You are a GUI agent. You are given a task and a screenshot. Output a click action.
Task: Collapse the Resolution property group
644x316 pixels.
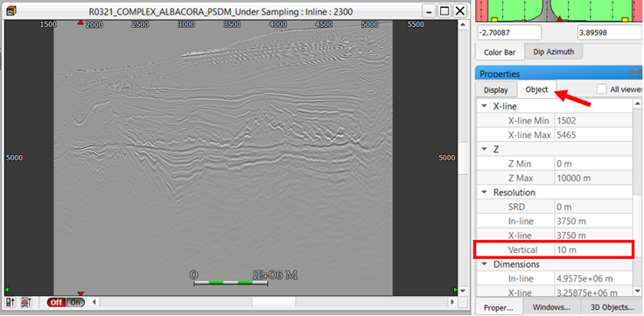[x=485, y=193]
